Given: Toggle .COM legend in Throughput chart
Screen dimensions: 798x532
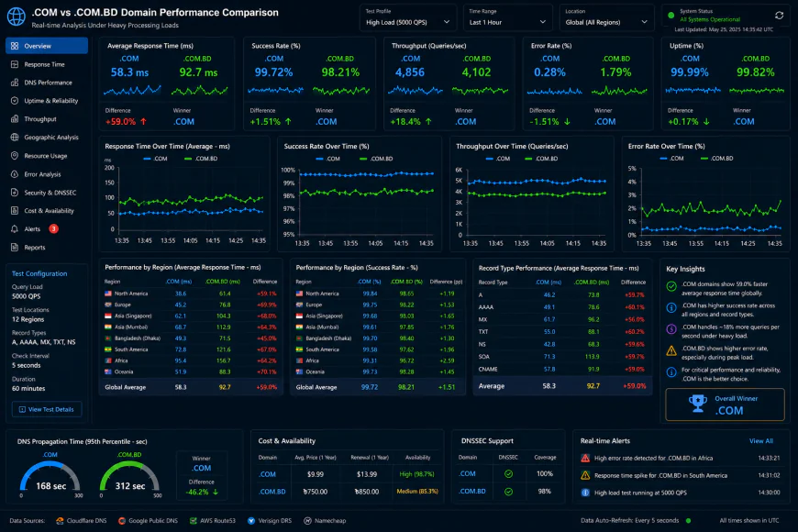Looking at the screenshot, I should (x=498, y=159).
